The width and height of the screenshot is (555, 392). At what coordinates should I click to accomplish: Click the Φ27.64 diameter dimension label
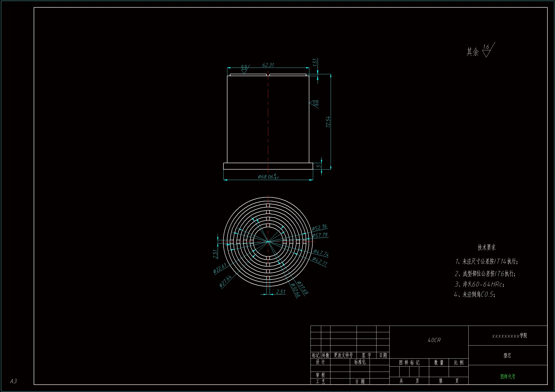pos(226,281)
